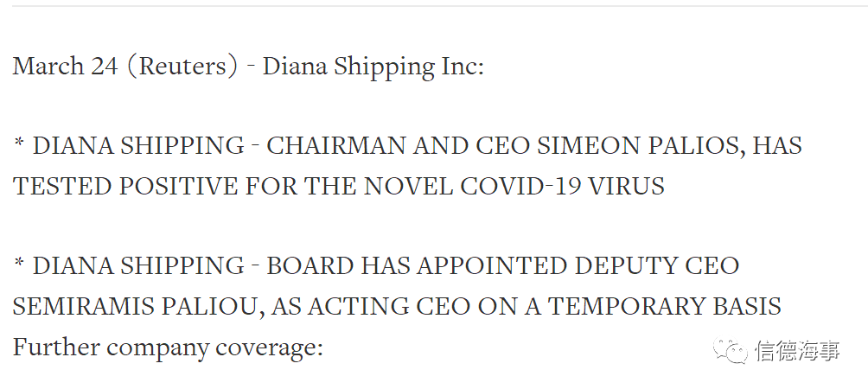This screenshot has width=868, height=389.
Task: Click "DIANA SHIPPING" in second bullet
Action: [x=137, y=266]
